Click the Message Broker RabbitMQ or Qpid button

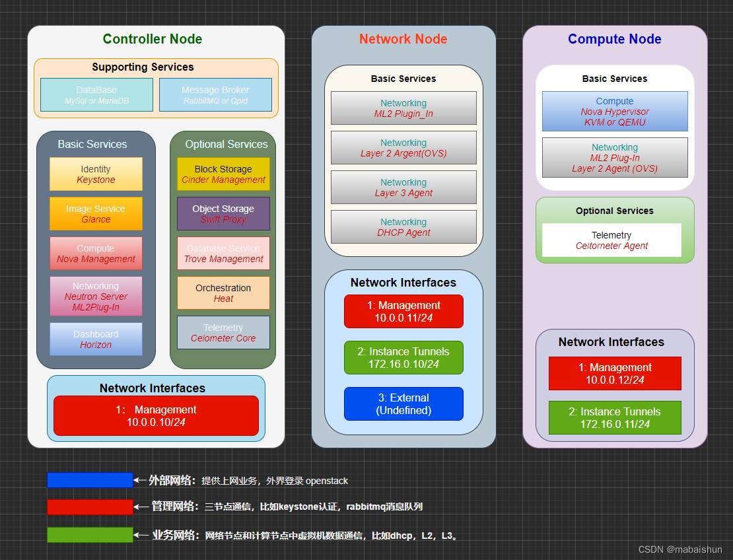[x=215, y=94]
